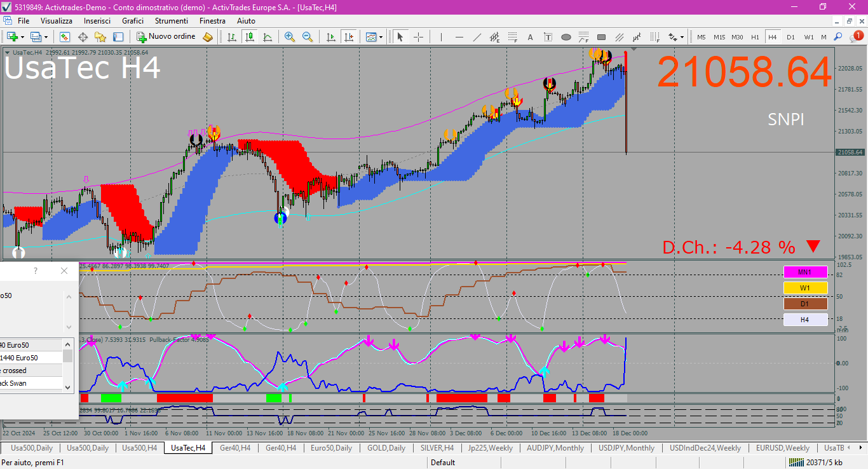Toggle chart shift button

point(348,37)
